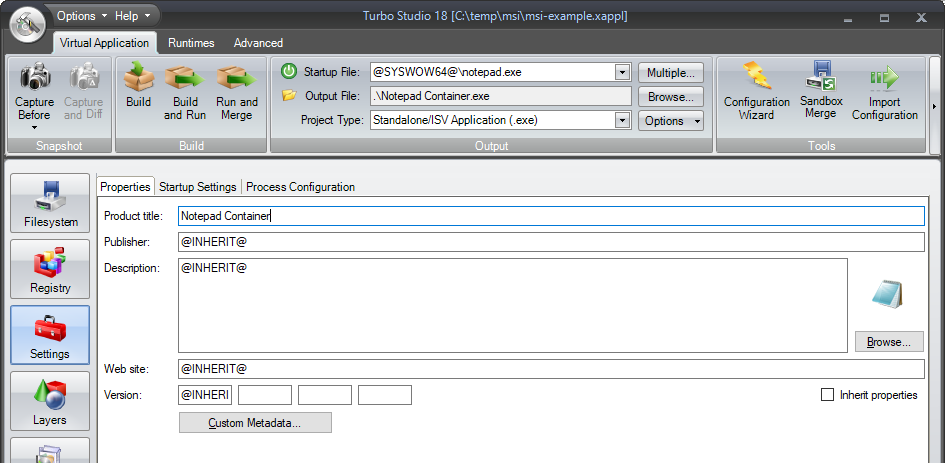Click the third Version number field
Screen dimensions: 945x463
(325, 395)
